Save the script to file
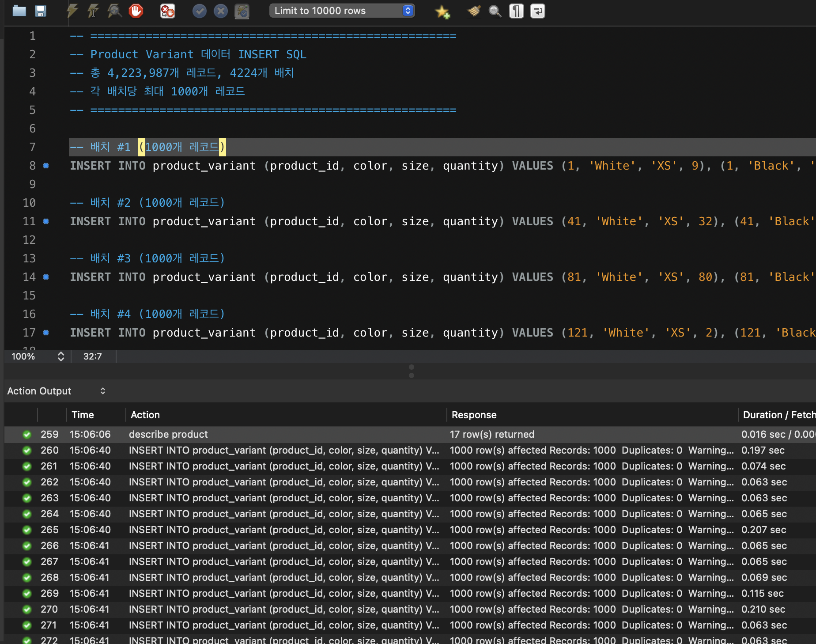This screenshot has height=644, width=816. [41, 11]
